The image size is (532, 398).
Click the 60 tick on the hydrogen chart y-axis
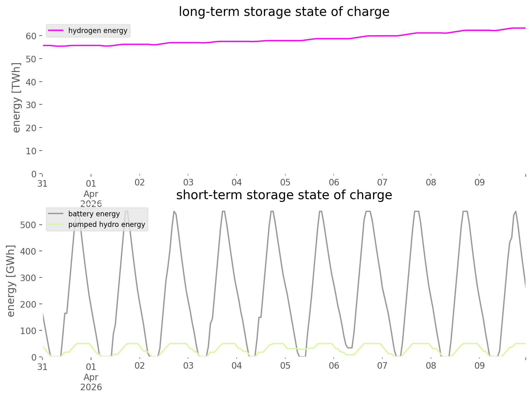tap(31, 36)
